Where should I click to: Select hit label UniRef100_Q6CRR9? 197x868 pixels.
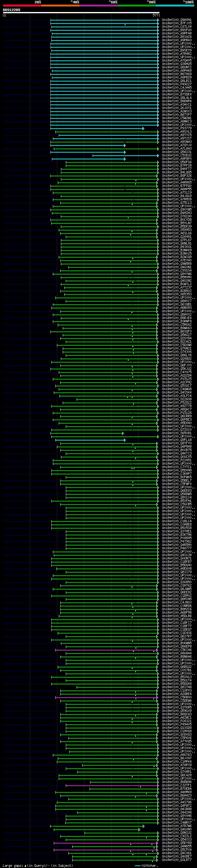tap(177, 416)
